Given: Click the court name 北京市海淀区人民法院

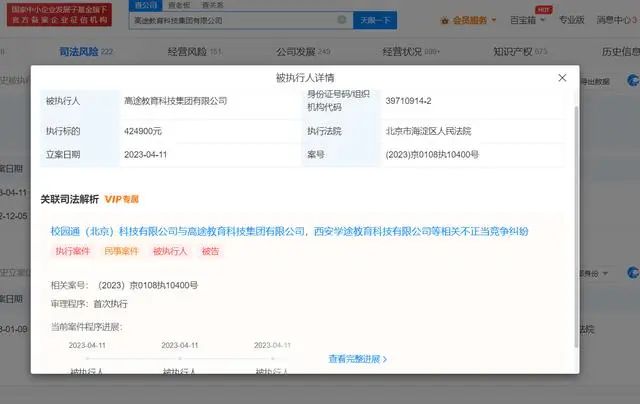Looking at the screenshot, I should (428, 131).
